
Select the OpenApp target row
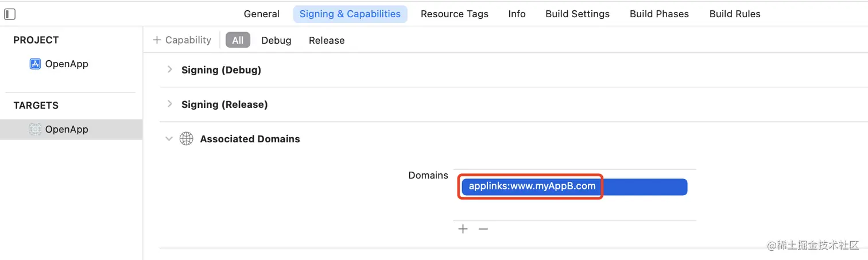(71, 129)
